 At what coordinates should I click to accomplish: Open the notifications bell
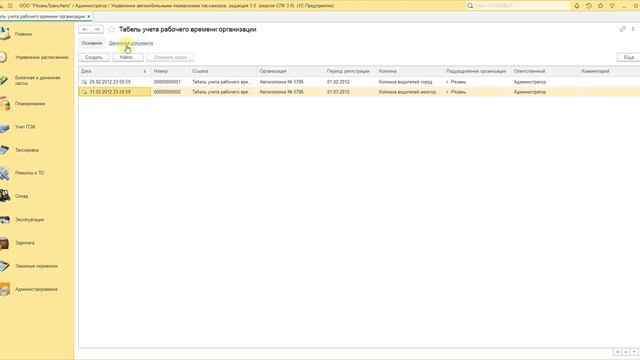pyautogui.click(x=577, y=6)
